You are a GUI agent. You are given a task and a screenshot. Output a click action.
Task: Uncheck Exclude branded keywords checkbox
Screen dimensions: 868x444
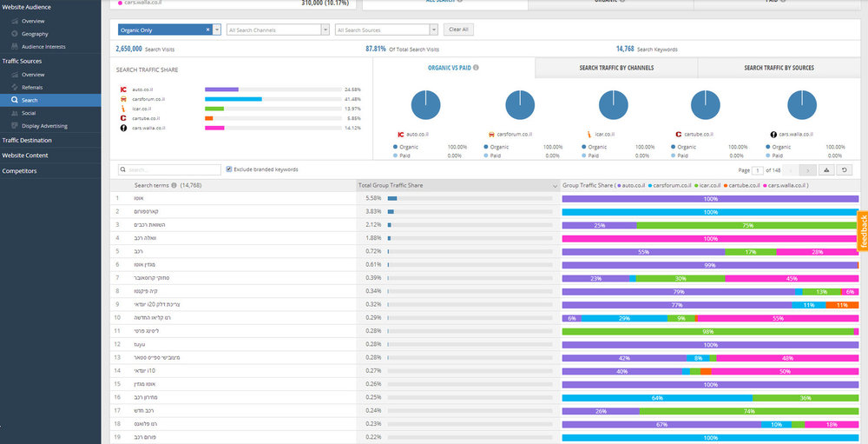coord(229,169)
